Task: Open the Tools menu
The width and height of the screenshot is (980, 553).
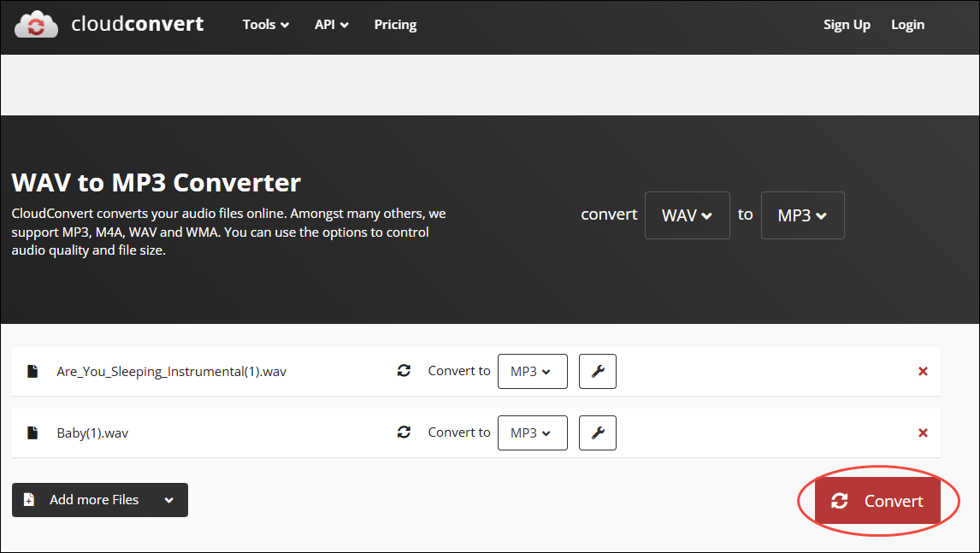Action: pos(266,25)
